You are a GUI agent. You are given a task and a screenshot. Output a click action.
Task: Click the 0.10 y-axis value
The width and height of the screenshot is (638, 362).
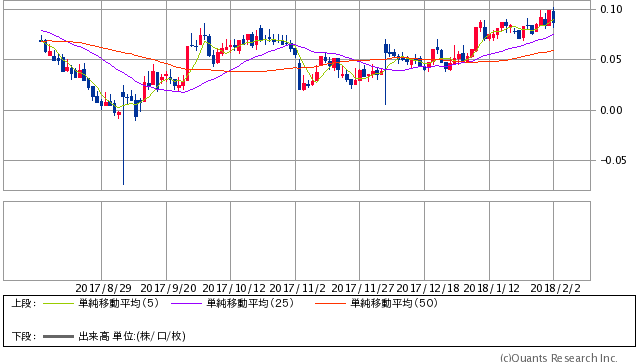point(611,9)
